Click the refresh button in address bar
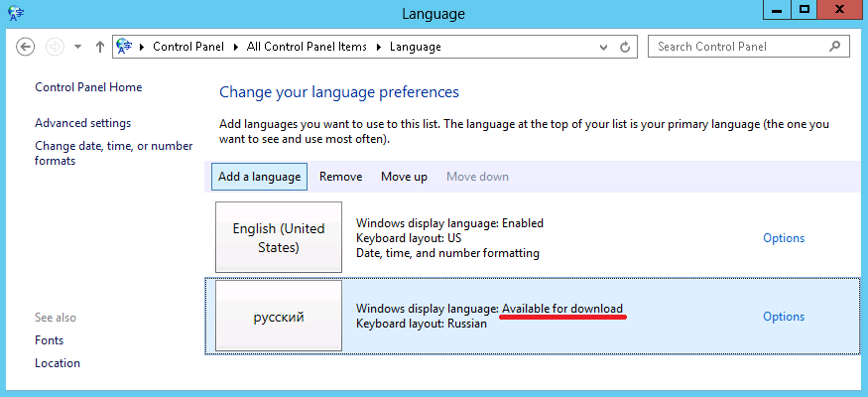The image size is (868, 397). coord(624,47)
